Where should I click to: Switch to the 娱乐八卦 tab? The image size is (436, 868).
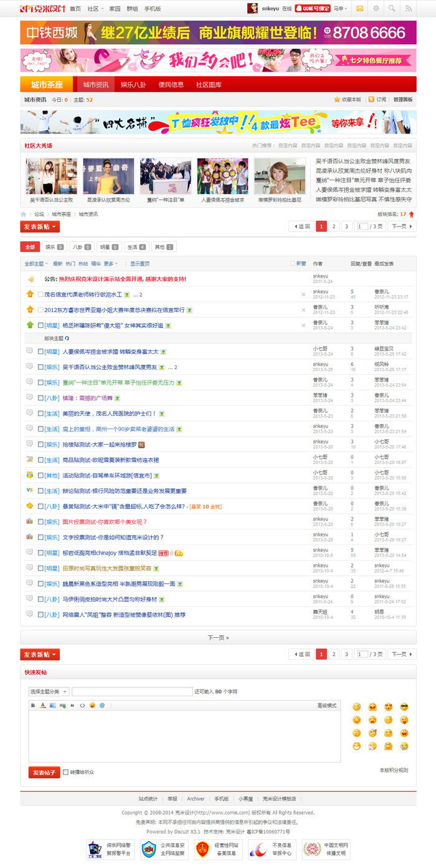133,84
